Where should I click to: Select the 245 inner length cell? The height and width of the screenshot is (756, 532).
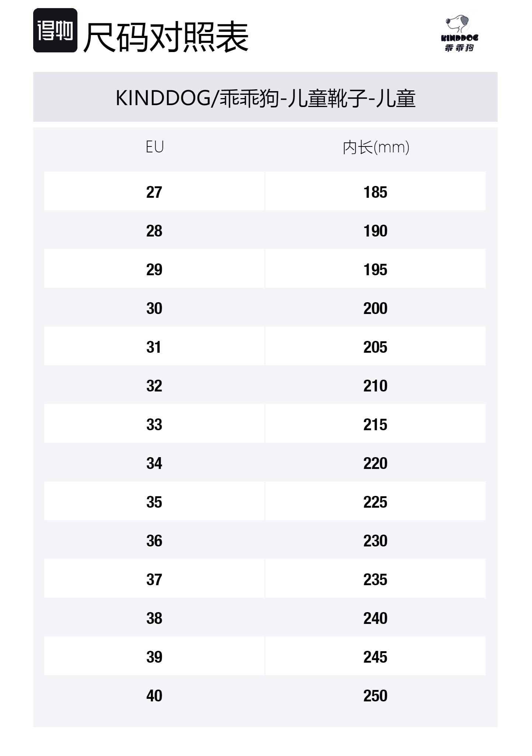tap(375, 657)
